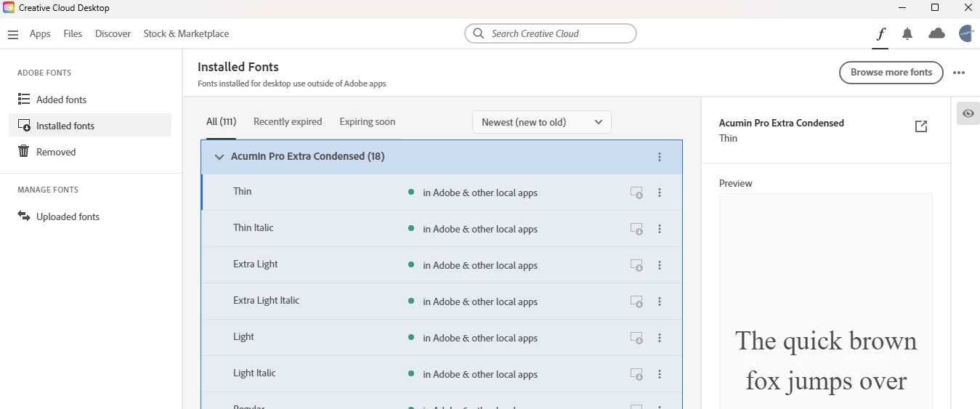Viewport: 980px width, 409px height.
Task: Select the Extra Light font row
Action: coord(442,265)
